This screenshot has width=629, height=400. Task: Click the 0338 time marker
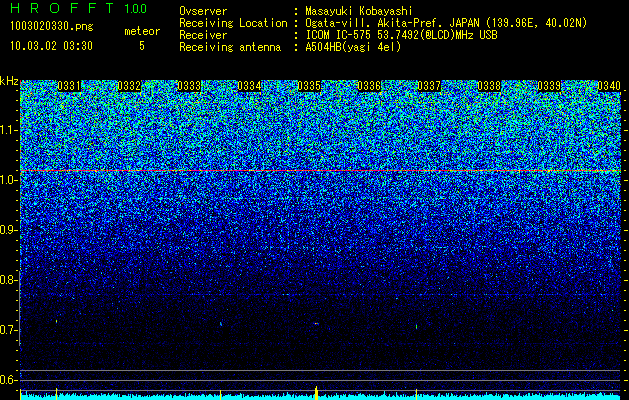[489, 86]
